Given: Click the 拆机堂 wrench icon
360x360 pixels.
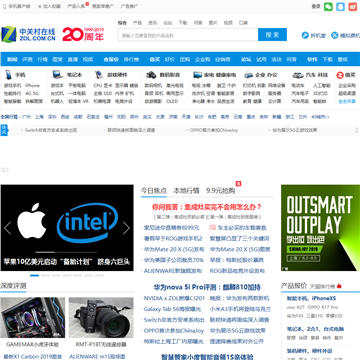Looking at the screenshot, I should coord(305,35).
